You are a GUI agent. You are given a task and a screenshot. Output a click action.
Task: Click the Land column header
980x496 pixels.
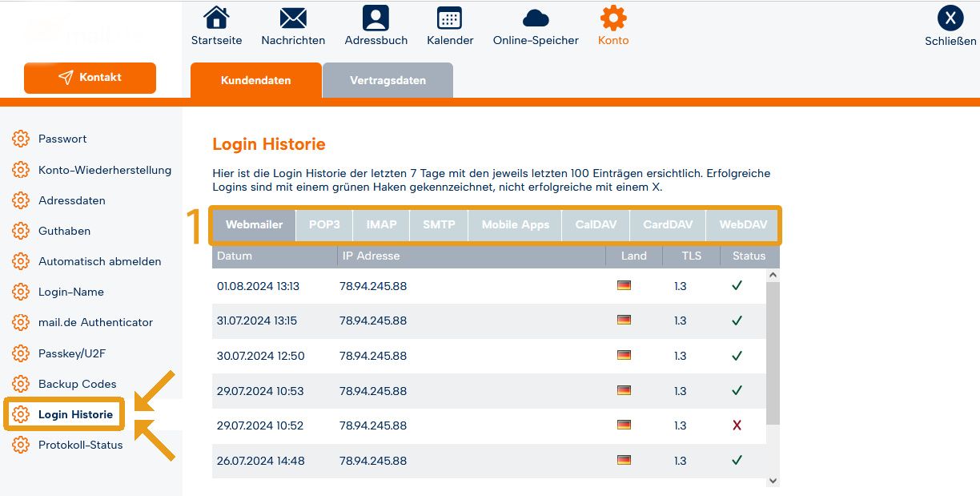634,256
